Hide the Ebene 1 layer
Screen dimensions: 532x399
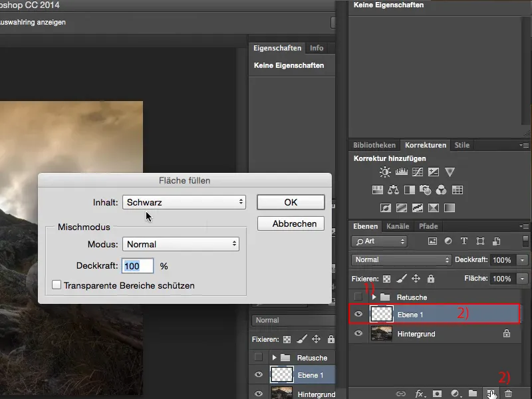[358, 315]
